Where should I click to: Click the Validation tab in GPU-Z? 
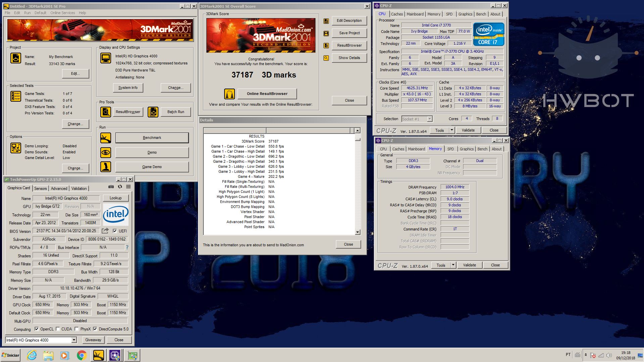point(79,188)
